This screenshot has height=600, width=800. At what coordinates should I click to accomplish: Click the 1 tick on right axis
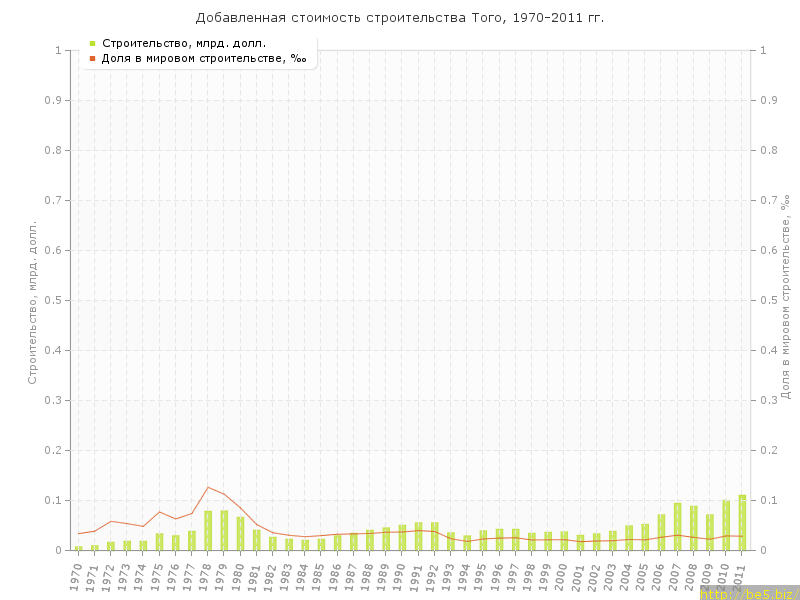763,50
